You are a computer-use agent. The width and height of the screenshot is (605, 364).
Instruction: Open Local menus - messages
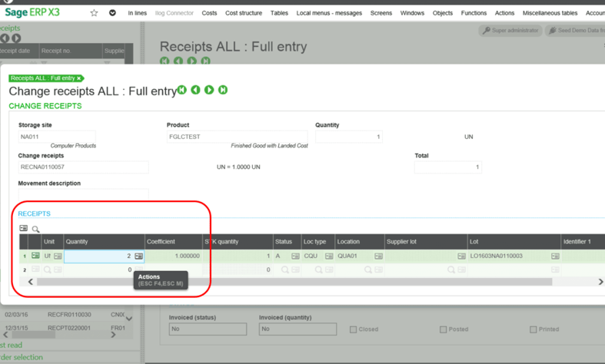[x=329, y=13]
